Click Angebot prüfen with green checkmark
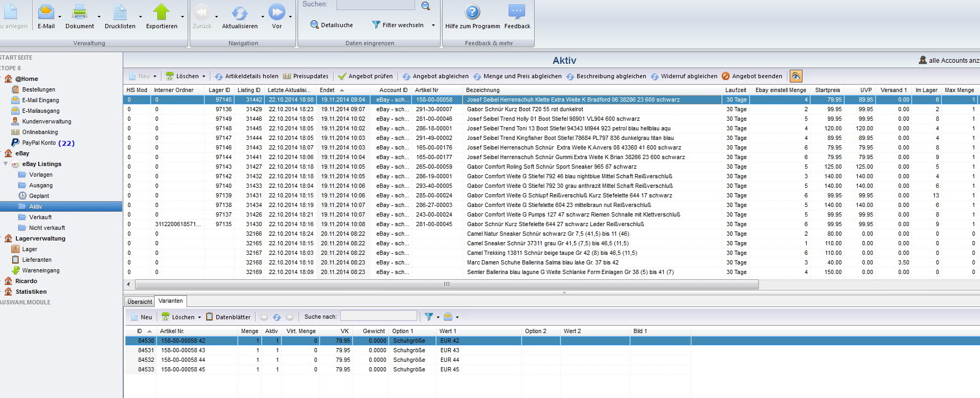Screen dimensions: 980x398 click(366, 76)
